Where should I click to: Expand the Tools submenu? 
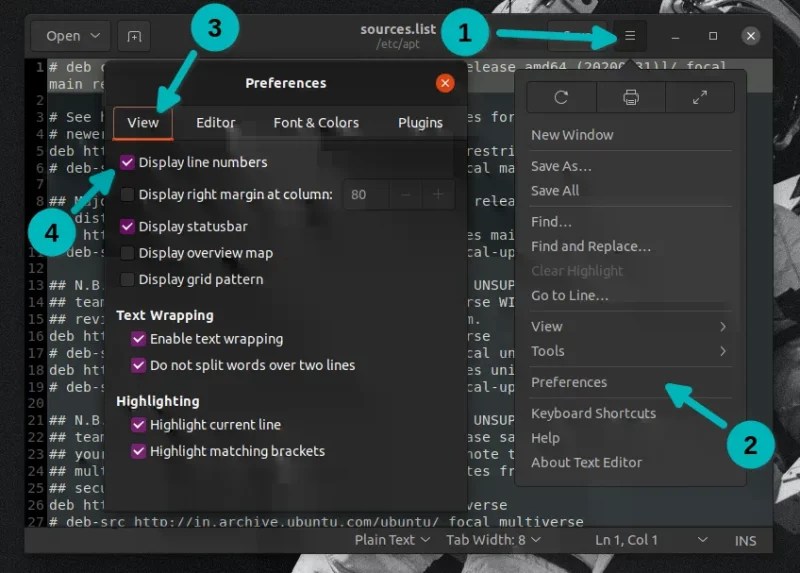click(x=630, y=351)
